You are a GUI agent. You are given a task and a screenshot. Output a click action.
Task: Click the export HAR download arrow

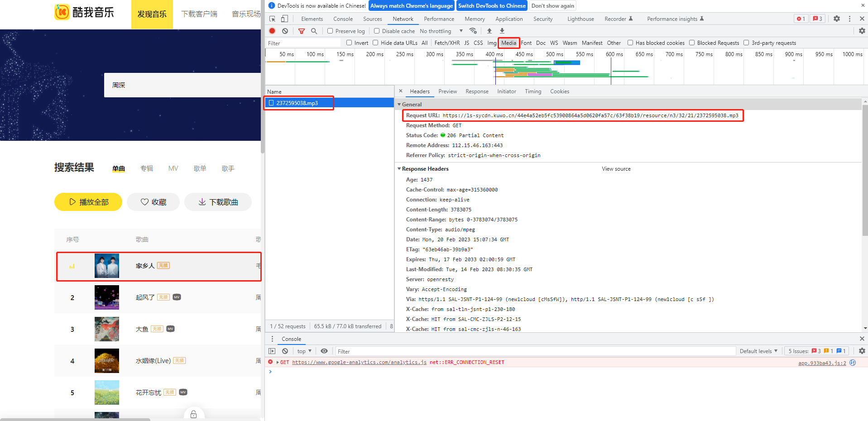pyautogui.click(x=502, y=31)
